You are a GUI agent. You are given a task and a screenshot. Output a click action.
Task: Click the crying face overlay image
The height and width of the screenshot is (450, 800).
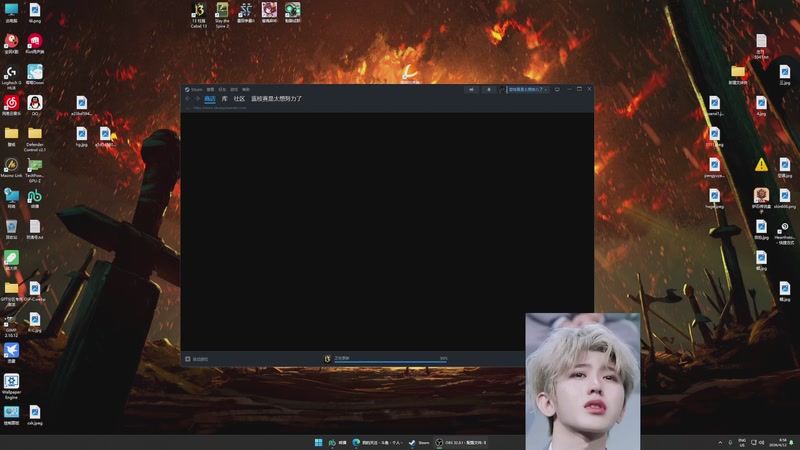(583, 381)
